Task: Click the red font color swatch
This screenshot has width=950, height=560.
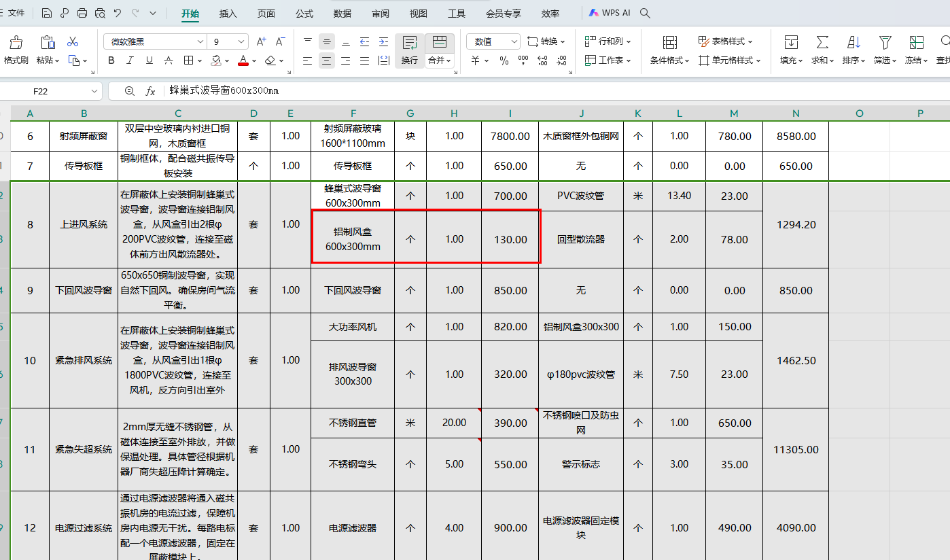Action: pyautogui.click(x=243, y=60)
